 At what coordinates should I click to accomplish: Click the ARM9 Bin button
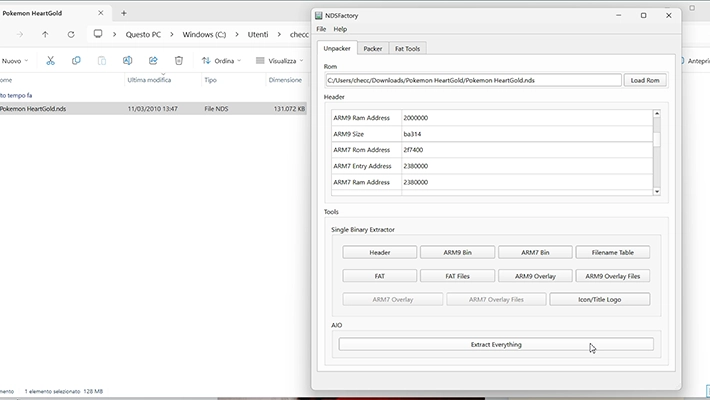click(x=457, y=252)
